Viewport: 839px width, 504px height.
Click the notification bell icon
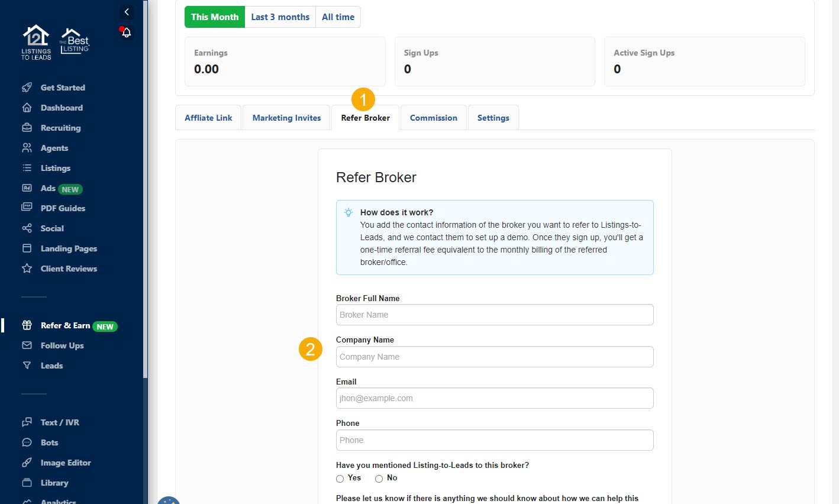point(126,33)
